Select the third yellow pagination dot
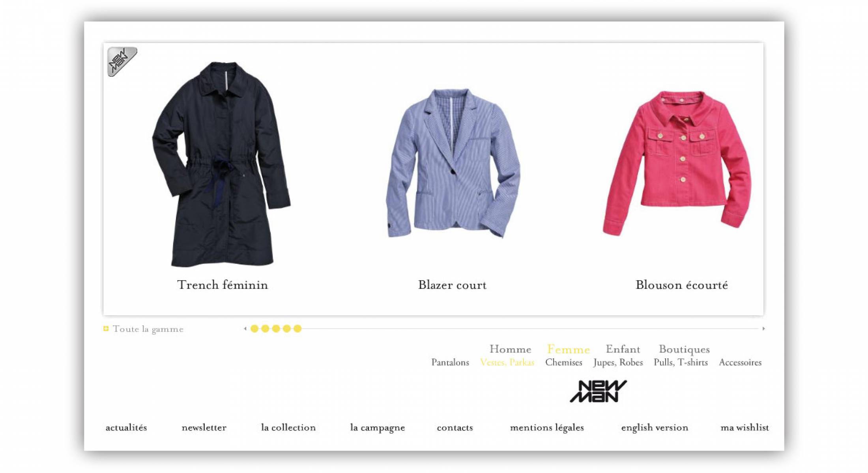Image resolution: width=868 pixels, height=473 pixels. point(276,329)
